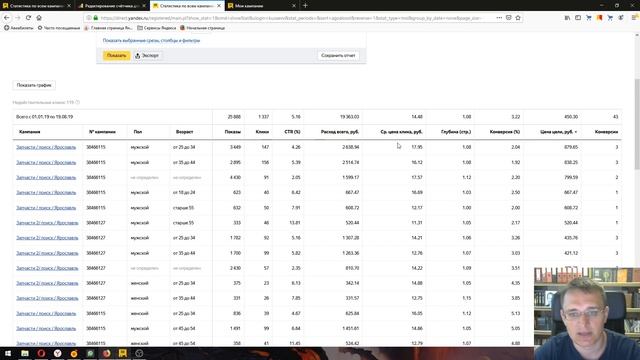
Task: Bookmark this page with the star icon
Action: (x=518, y=18)
